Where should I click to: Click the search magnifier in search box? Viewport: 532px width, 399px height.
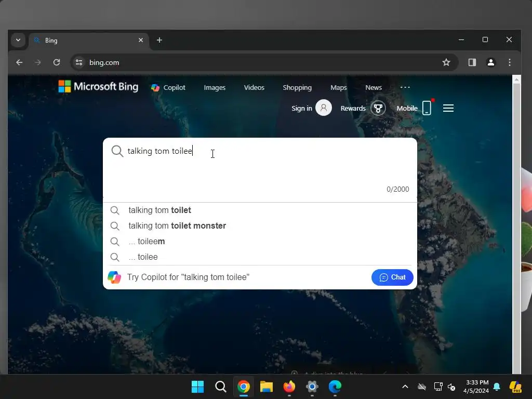(117, 151)
